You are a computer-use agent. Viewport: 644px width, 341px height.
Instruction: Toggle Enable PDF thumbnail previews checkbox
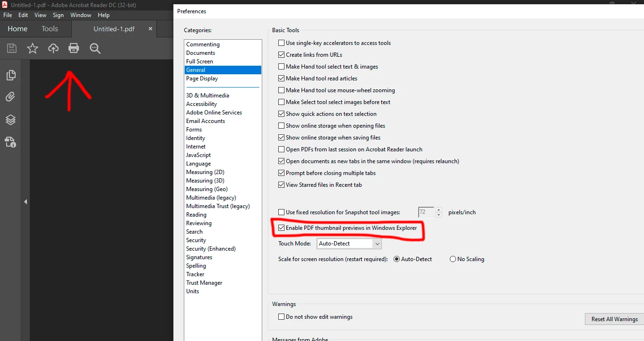pos(282,228)
